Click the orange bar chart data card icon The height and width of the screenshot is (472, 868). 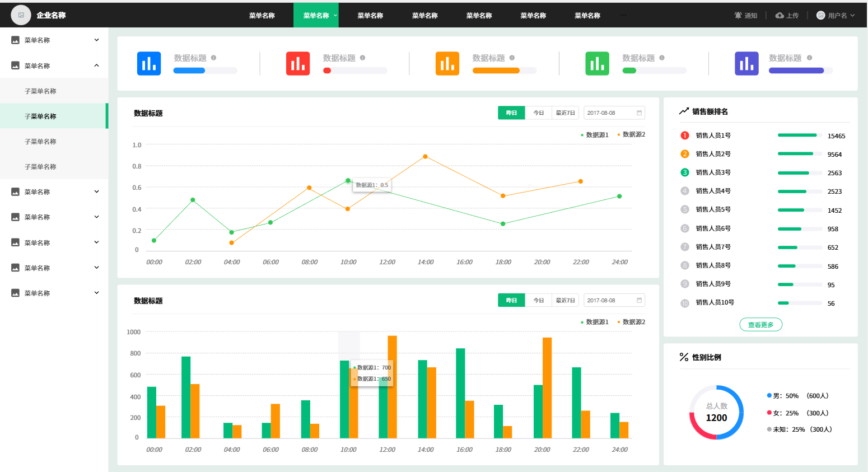(447, 63)
